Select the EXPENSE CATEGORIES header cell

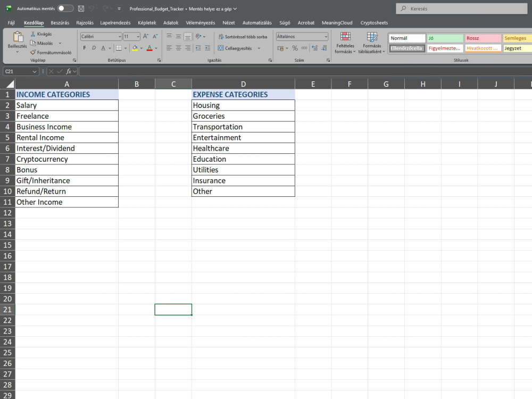(243, 94)
